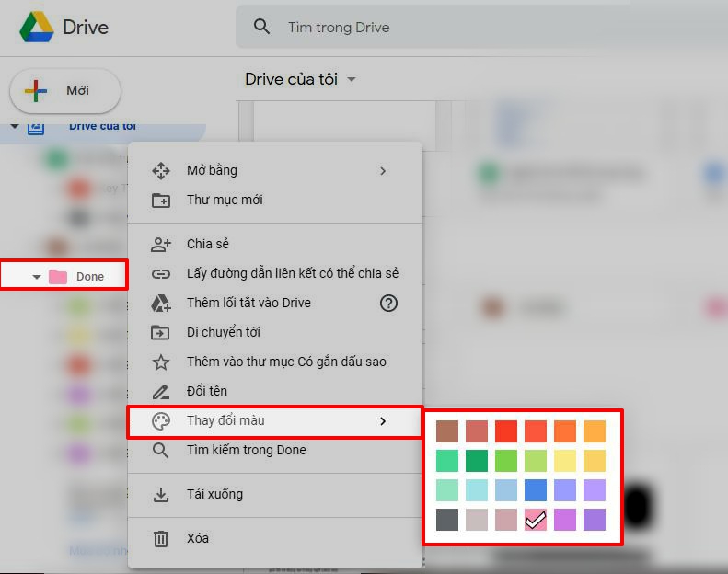Image resolution: width=728 pixels, height=574 pixels.
Task: Click the pink swatch with checkmark
Action: click(x=536, y=520)
